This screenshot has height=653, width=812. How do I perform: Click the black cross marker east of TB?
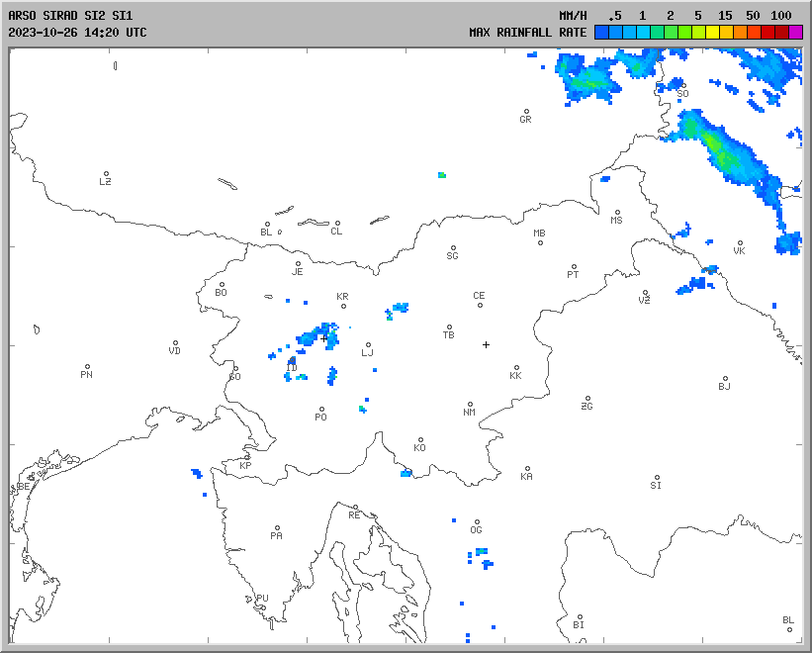pos(486,344)
